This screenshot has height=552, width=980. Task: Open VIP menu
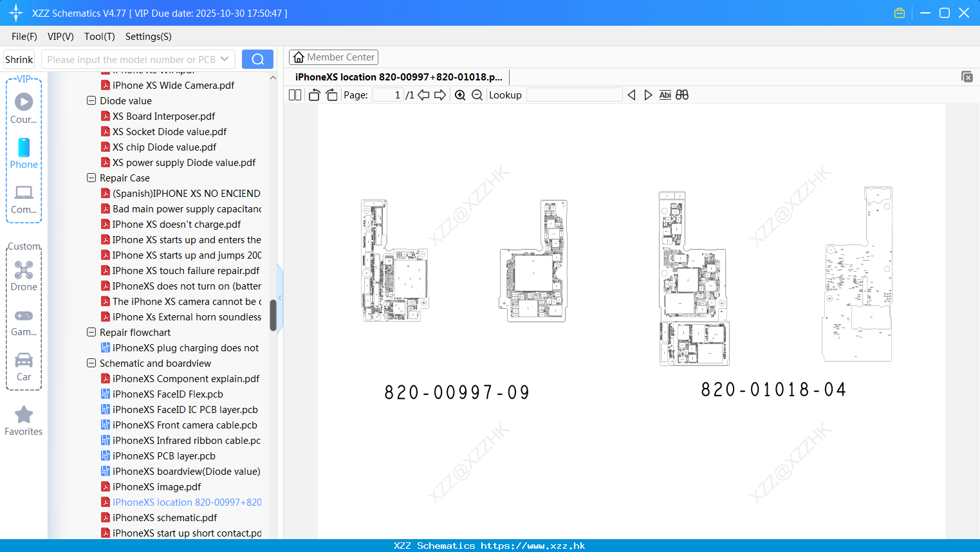(x=60, y=37)
